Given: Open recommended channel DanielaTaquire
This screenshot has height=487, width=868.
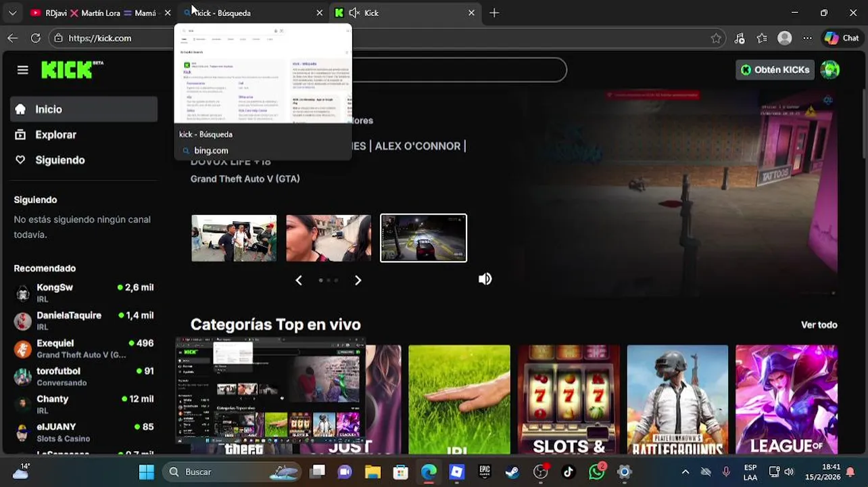Looking at the screenshot, I should (x=84, y=321).
